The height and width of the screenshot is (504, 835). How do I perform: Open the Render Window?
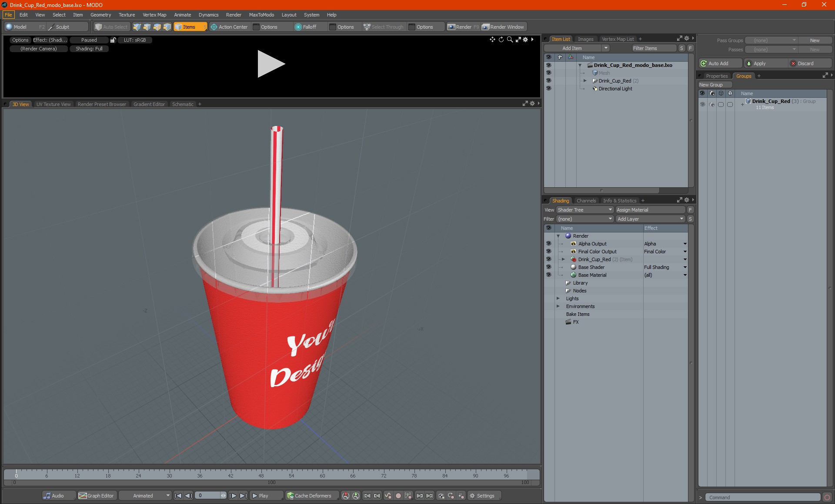coord(504,27)
